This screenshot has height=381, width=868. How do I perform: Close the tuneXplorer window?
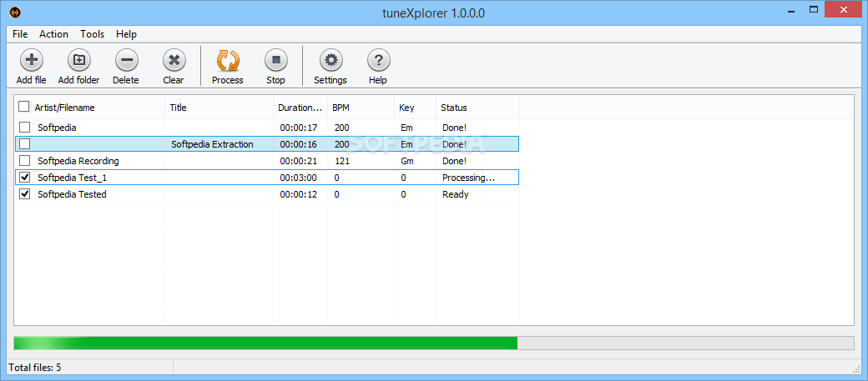(x=844, y=9)
